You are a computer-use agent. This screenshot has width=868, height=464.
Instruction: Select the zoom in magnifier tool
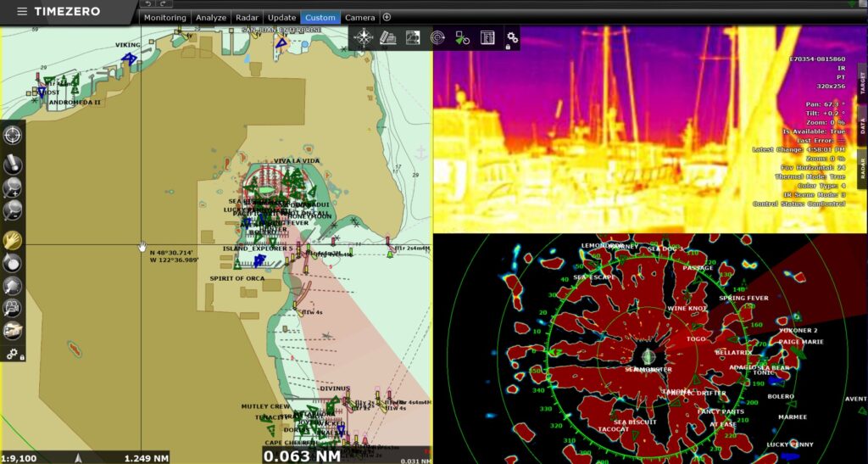point(12,187)
